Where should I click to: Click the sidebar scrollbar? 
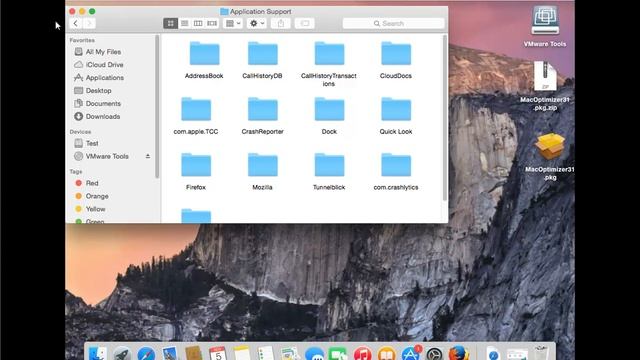pyautogui.click(x=157, y=107)
